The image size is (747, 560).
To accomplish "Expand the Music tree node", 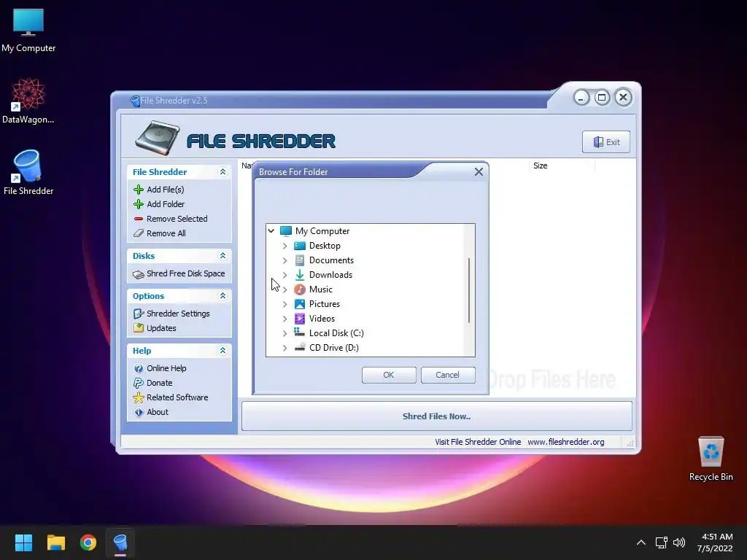I will (285, 289).
